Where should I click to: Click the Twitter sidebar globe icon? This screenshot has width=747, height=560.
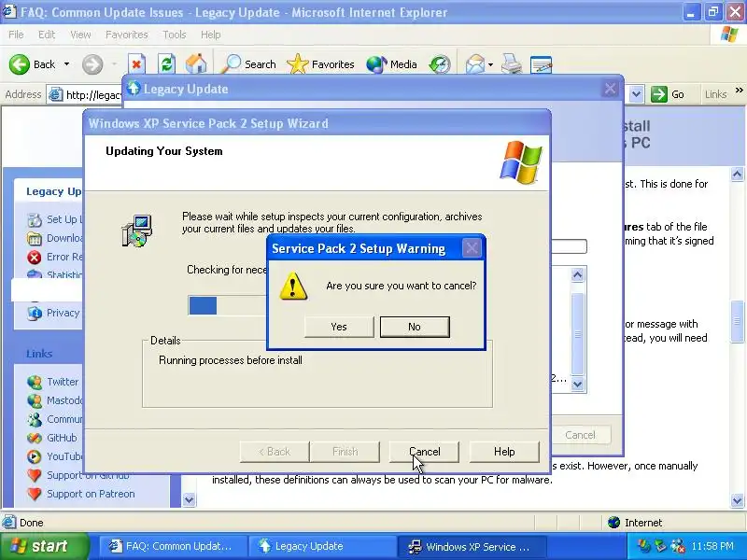tap(35, 382)
